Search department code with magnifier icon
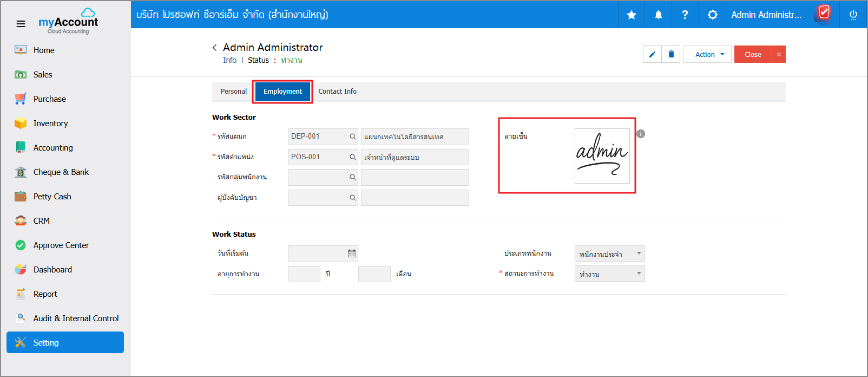 (x=352, y=136)
